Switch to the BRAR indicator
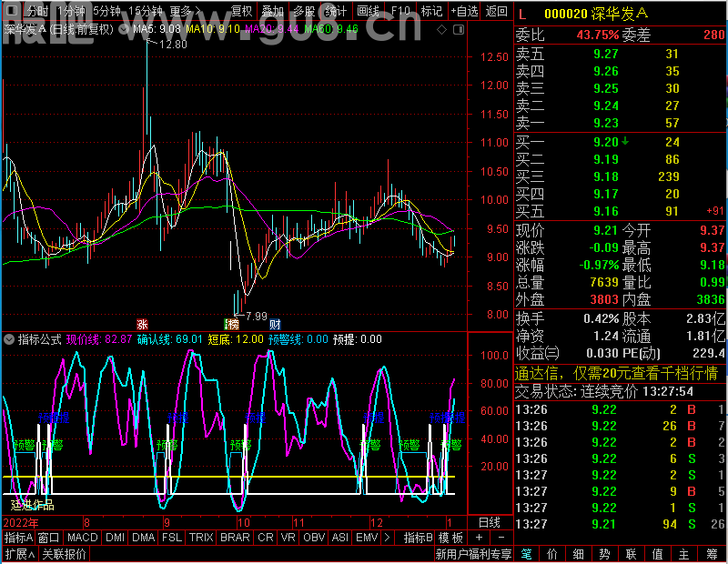Viewport: 728px width, 564px height. (235, 538)
